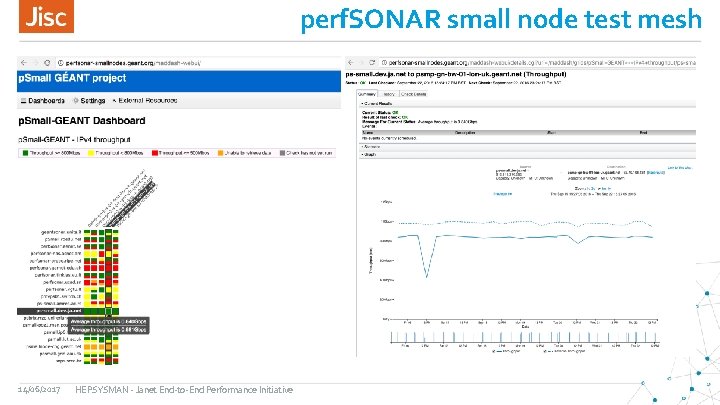Click the highlighted grid cell in the ps-small.dev.ja.net row

[108, 311]
